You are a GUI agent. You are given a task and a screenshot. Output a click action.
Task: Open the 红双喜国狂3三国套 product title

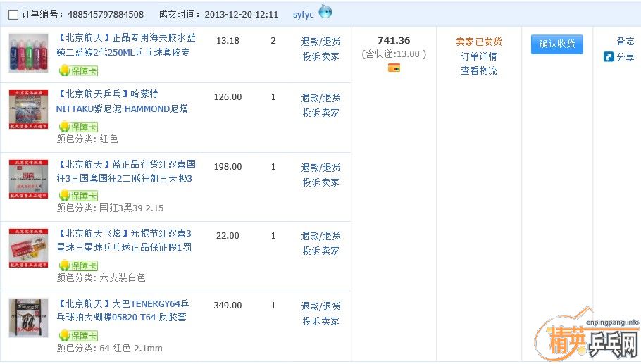point(126,171)
